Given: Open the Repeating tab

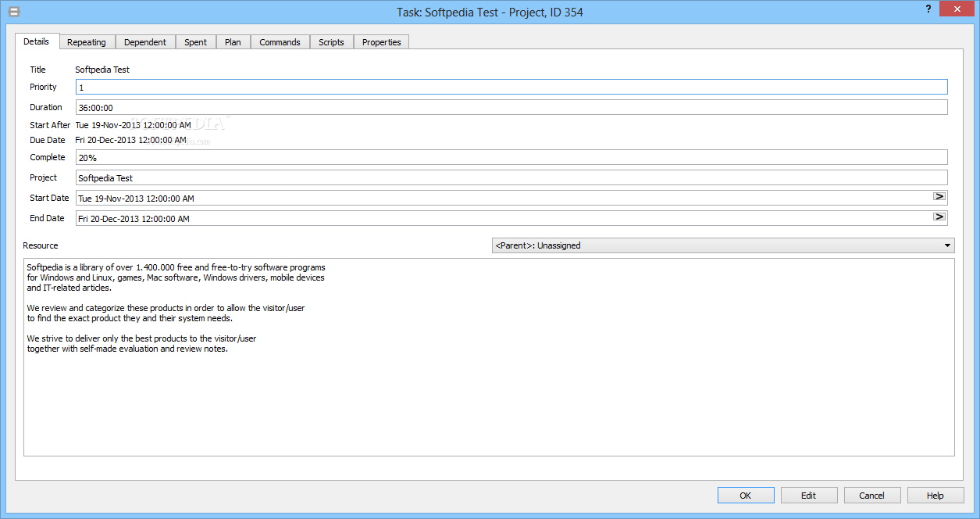Looking at the screenshot, I should click(87, 42).
